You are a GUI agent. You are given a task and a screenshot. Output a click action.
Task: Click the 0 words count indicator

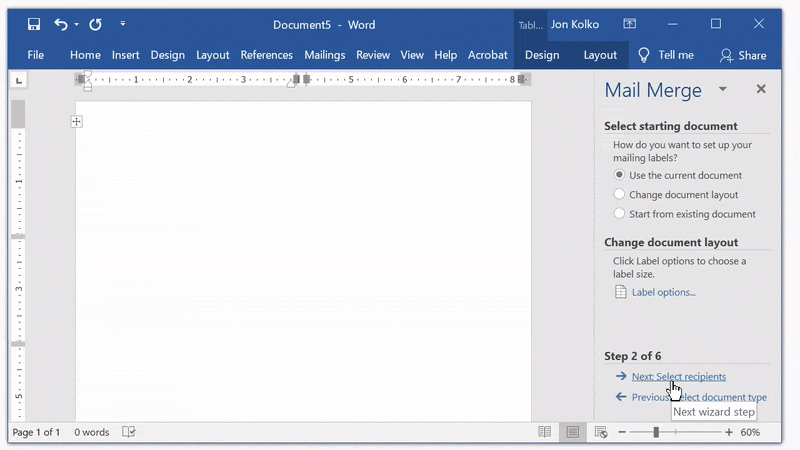tap(92, 432)
